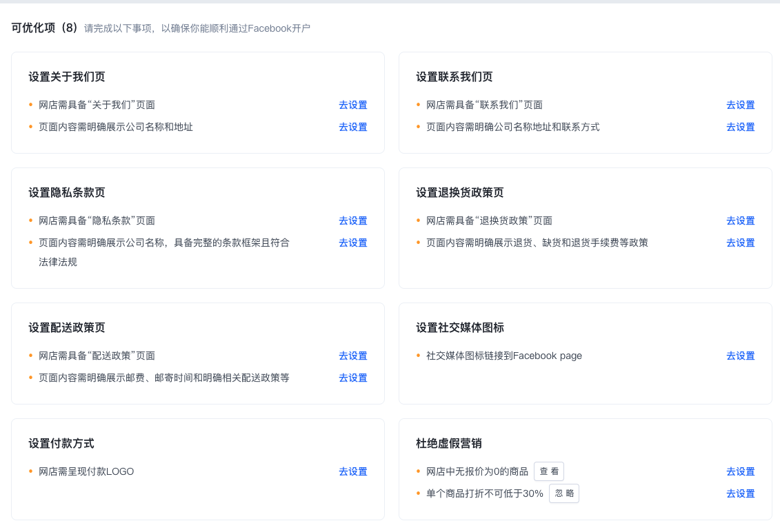Click 去设置 for 页面内容需明确展示公司名称和地址
The height and width of the screenshot is (532, 780).
tap(353, 127)
